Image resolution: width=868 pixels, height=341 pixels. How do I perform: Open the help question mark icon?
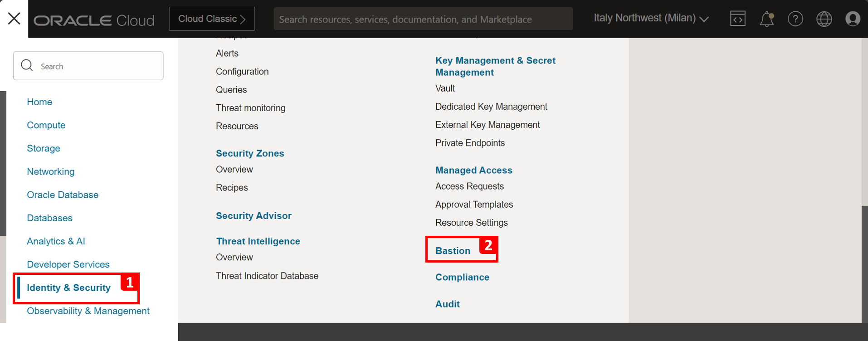tap(795, 19)
